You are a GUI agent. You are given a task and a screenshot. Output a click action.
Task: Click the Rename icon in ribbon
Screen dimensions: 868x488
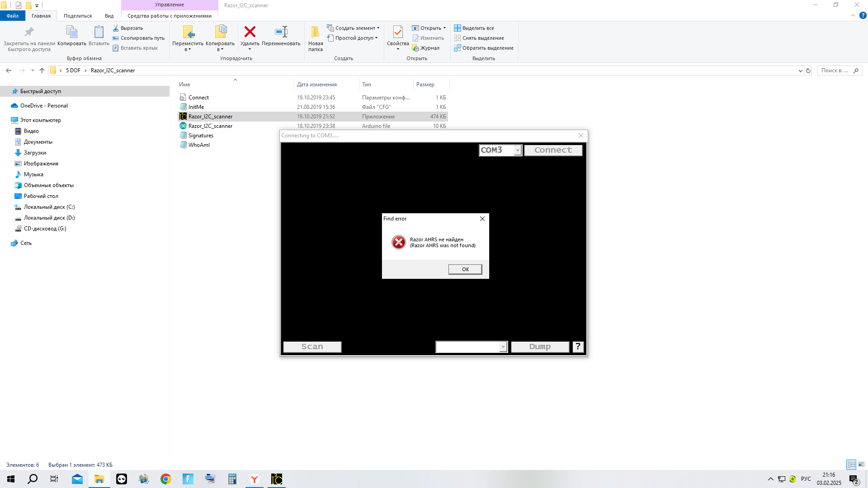click(281, 32)
